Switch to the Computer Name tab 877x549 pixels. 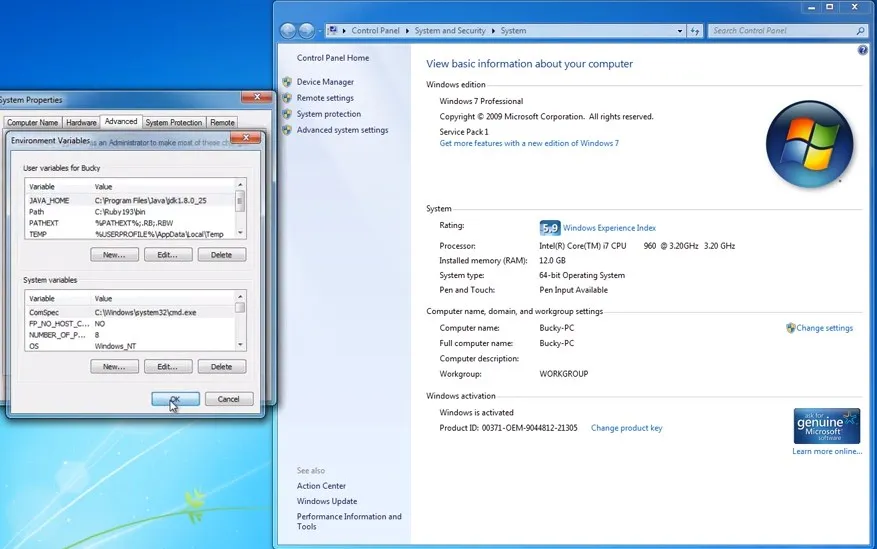(32, 122)
